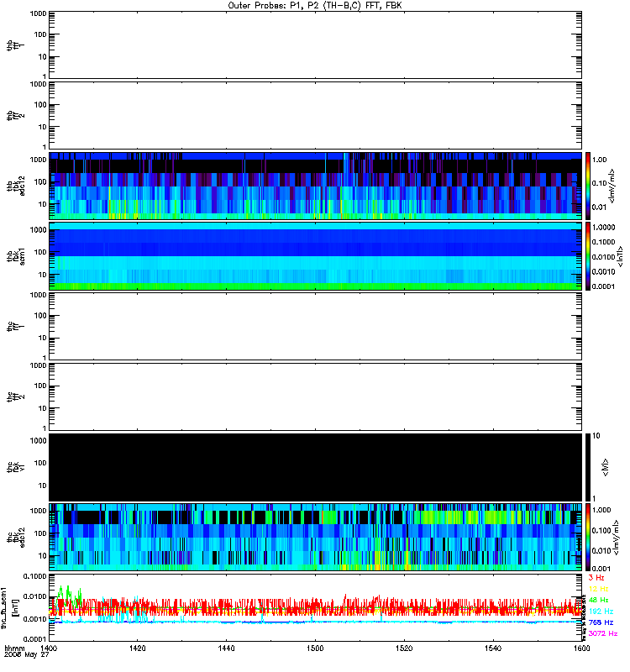
Task: Click the black <|V|> color bar of thc fbk v1
Action: (x=588, y=467)
